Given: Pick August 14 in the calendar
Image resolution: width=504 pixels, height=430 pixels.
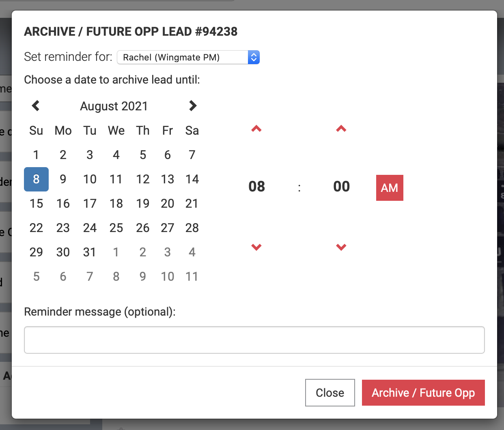Looking at the screenshot, I should 192,179.
